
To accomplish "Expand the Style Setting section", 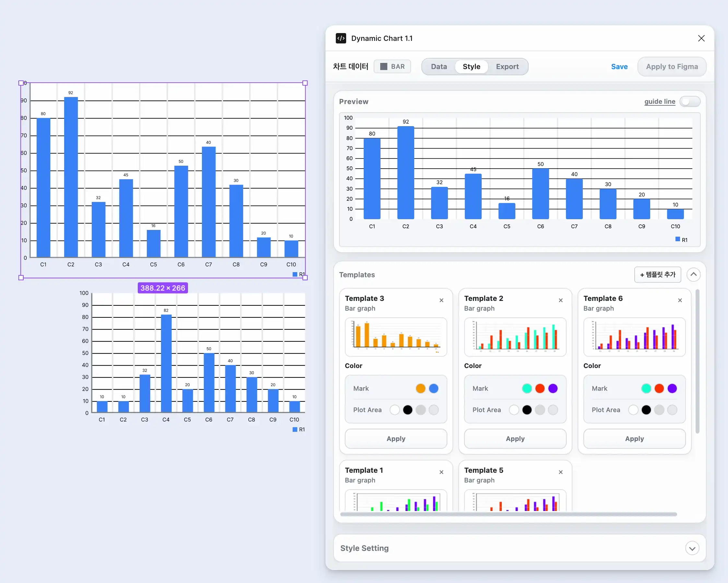I will pos(692,548).
